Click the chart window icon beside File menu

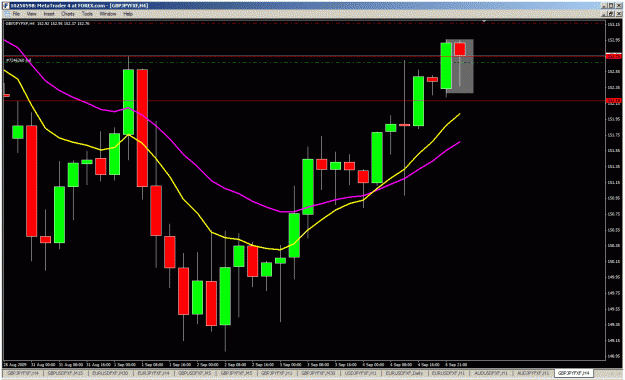click(x=6, y=14)
